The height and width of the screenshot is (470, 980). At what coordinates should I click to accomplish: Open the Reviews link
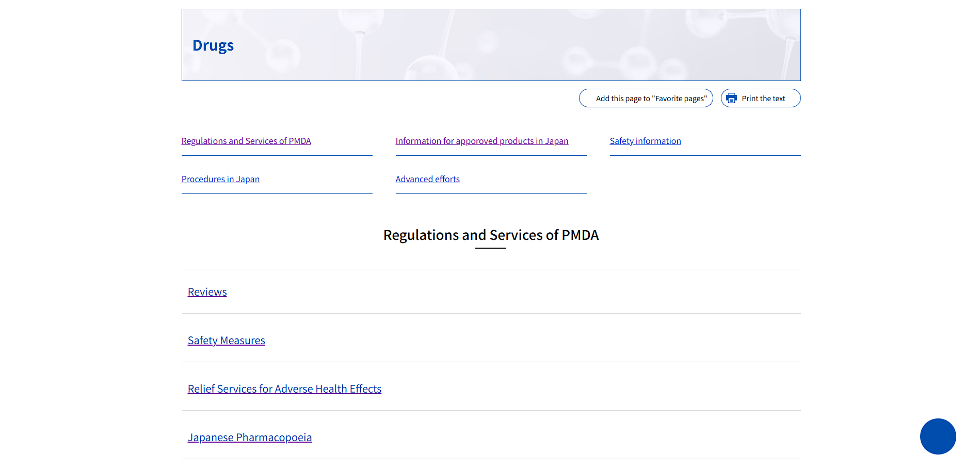[207, 292]
